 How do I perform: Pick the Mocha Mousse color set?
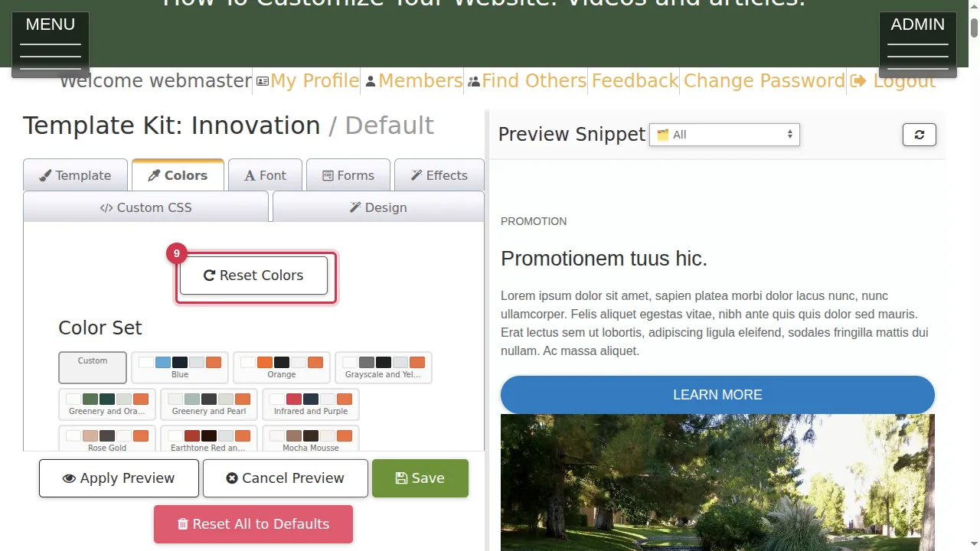pyautogui.click(x=311, y=439)
